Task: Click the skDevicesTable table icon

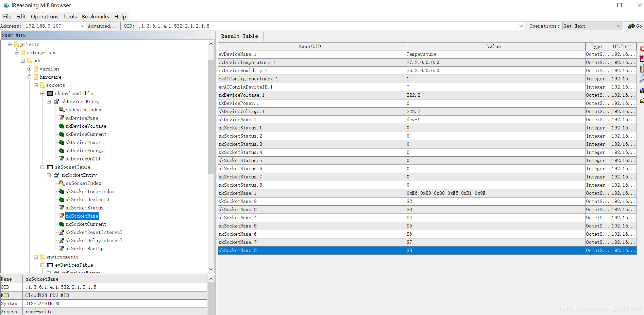Action: click(50, 93)
